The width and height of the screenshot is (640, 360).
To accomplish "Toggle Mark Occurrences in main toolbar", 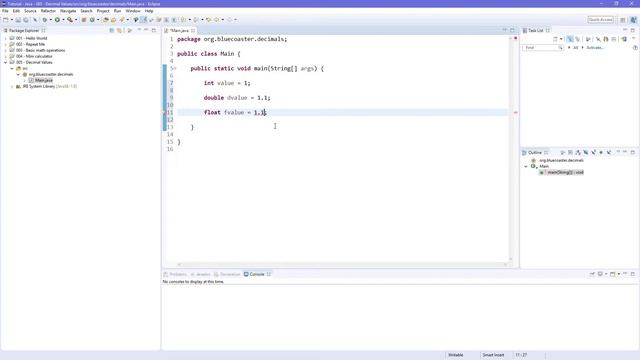I will pos(143,20).
